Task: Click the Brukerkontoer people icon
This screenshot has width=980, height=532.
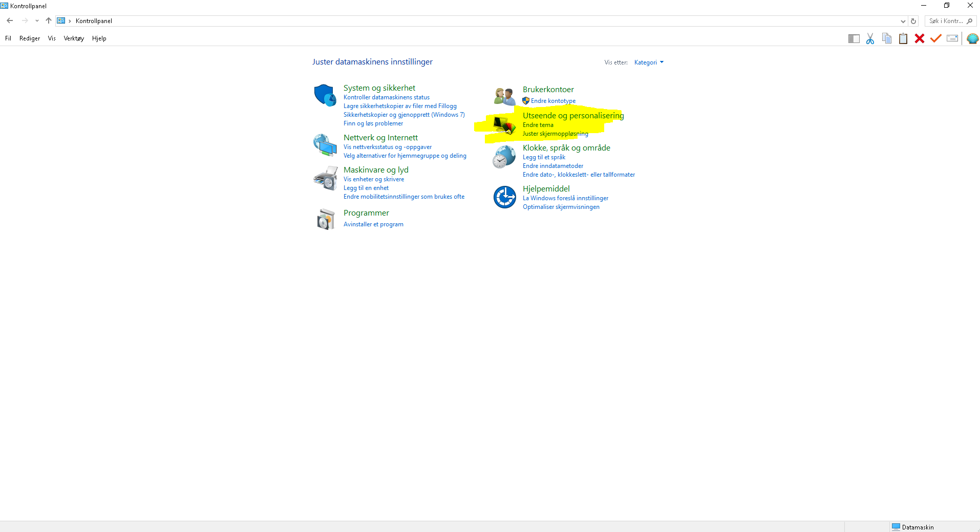Action: [505, 96]
